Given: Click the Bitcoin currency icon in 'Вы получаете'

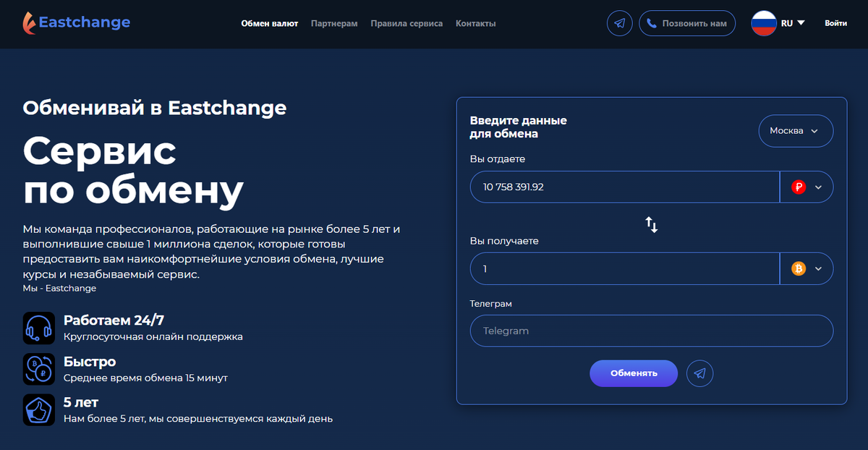Looking at the screenshot, I should tap(798, 268).
